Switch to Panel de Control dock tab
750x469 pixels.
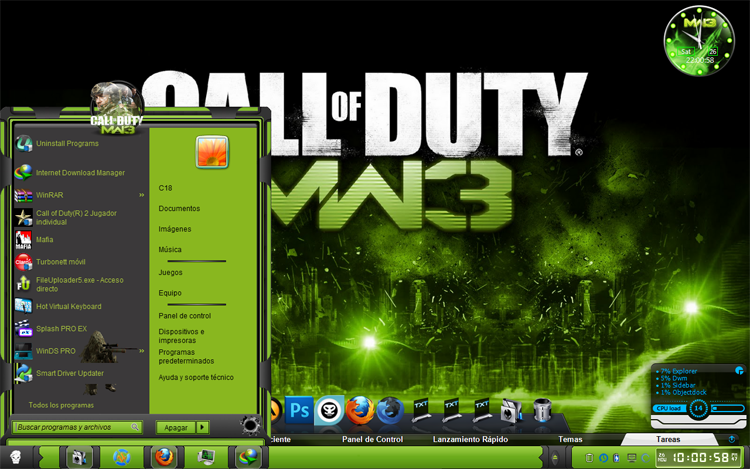pos(373,439)
